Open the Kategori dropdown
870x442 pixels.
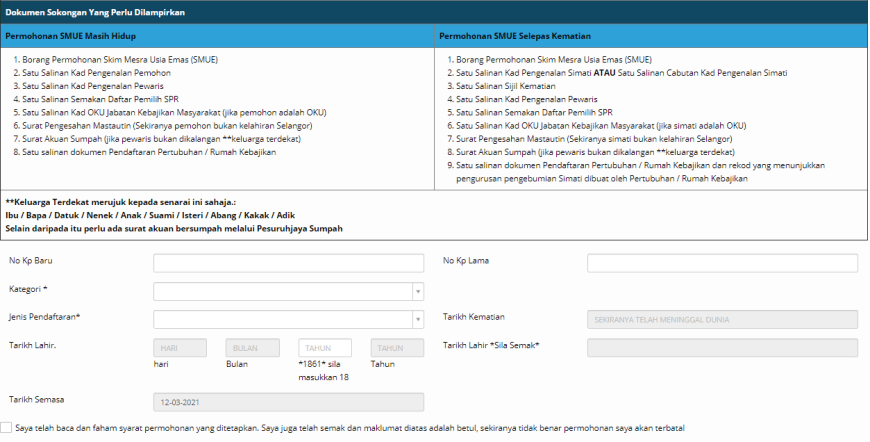click(x=288, y=292)
